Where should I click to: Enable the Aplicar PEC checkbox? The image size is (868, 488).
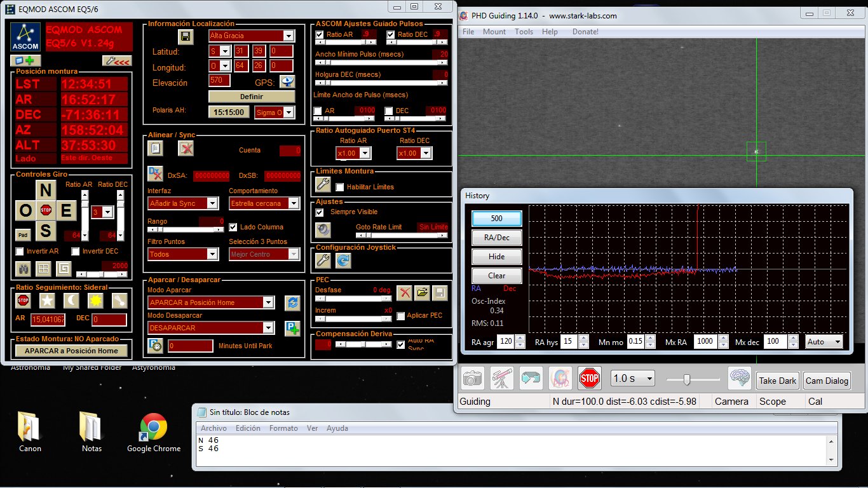coord(401,316)
